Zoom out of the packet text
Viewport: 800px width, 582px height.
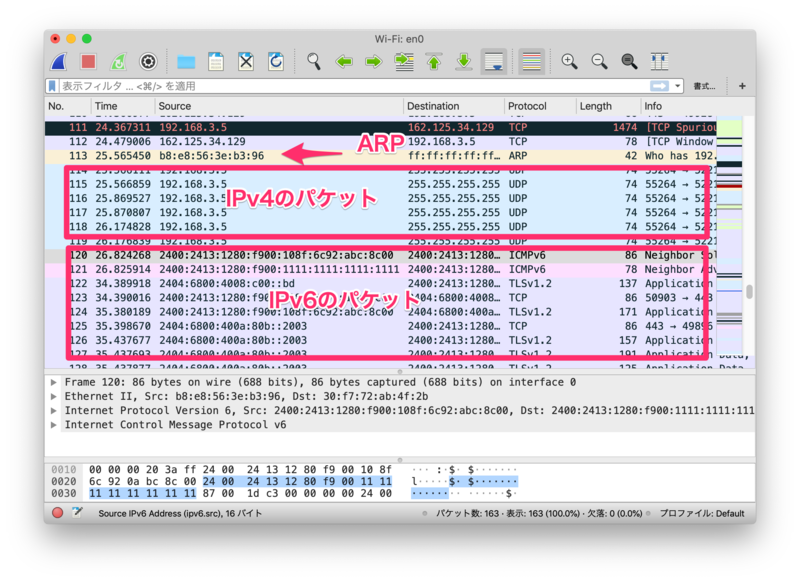(x=599, y=62)
